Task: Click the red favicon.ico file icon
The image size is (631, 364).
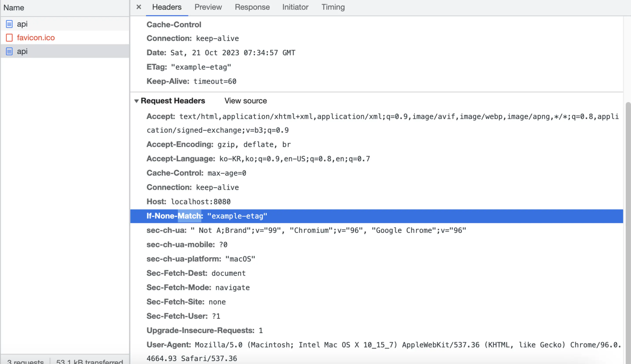Action: click(9, 37)
